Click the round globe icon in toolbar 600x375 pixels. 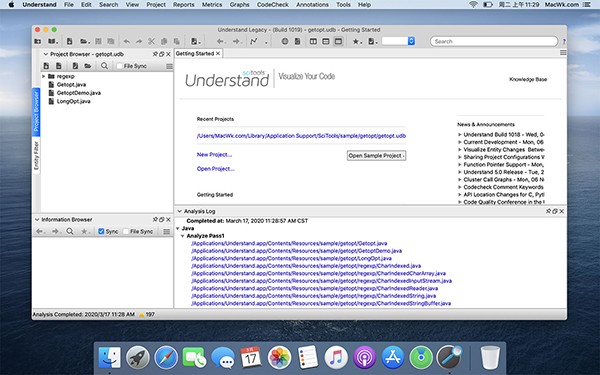tap(285, 41)
